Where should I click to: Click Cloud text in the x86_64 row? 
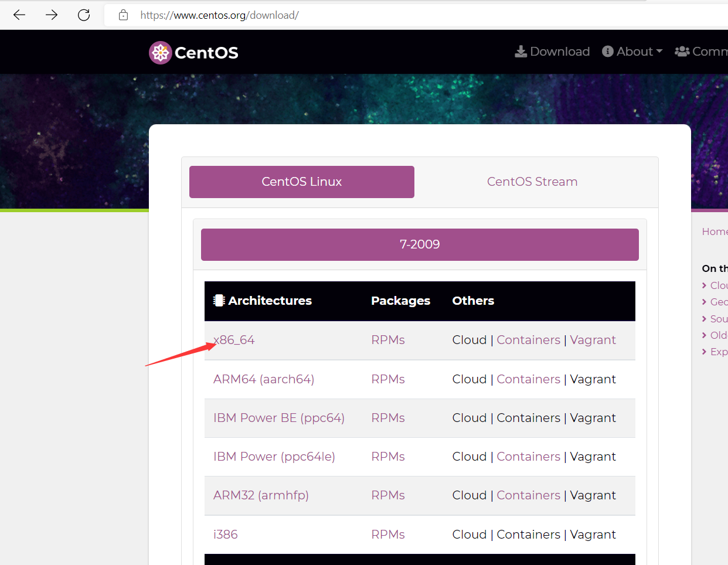tap(470, 340)
